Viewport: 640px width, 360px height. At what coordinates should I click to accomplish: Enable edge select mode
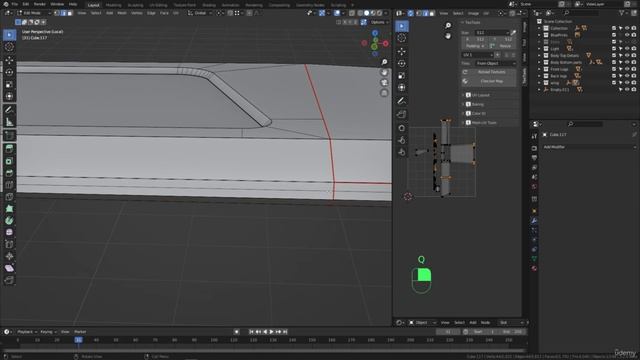[x=63, y=13]
